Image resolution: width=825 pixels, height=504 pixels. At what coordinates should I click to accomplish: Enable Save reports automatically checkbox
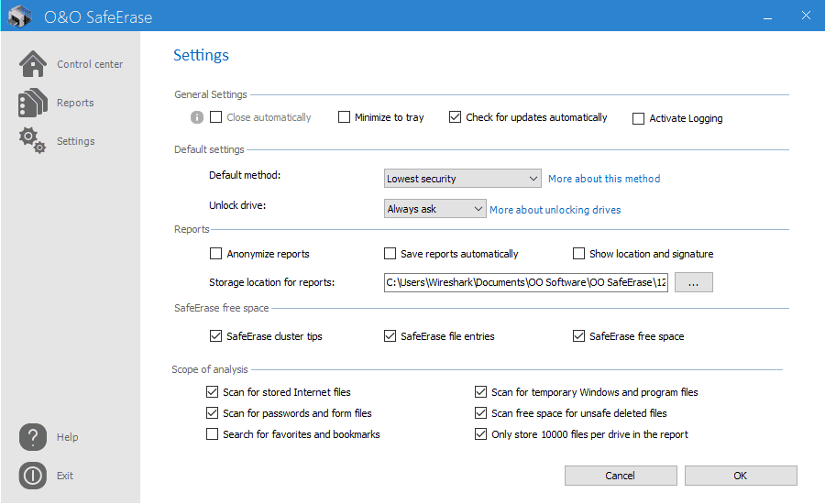pos(390,254)
